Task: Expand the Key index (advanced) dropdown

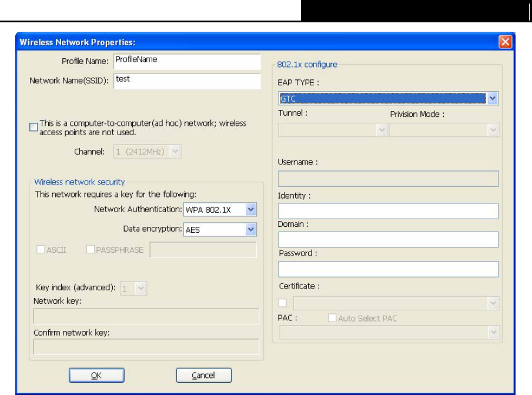Action: point(133,289)
